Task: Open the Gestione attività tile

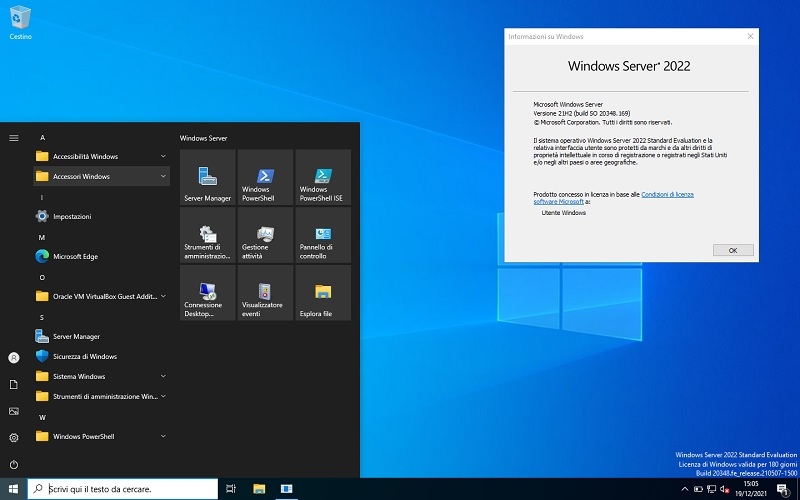Action: coord(265,235)
